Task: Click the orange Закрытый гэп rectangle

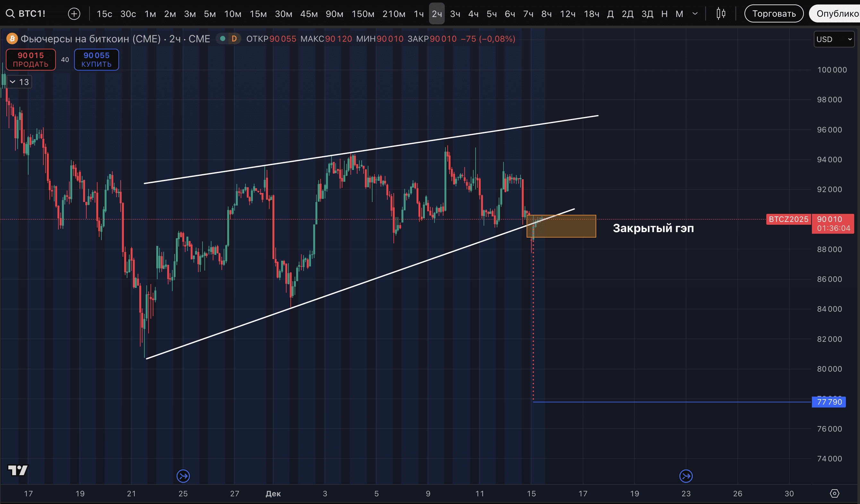Action: pos(566,229)
